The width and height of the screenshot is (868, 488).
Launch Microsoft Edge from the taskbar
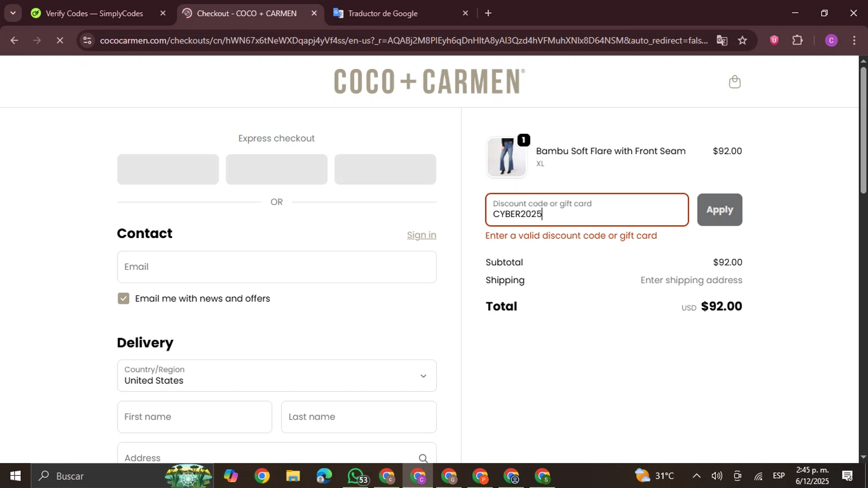pyautogui.click(x=324, y=476)
